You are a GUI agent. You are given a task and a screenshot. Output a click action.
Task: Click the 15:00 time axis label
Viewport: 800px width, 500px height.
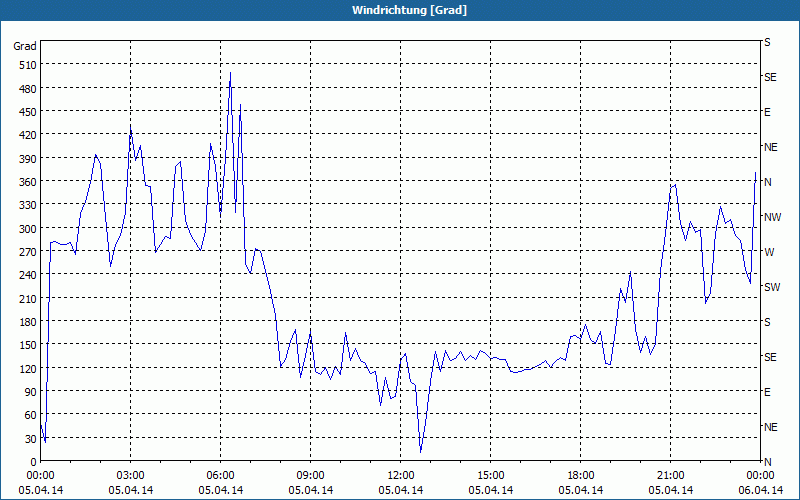(x=491, y=476)
